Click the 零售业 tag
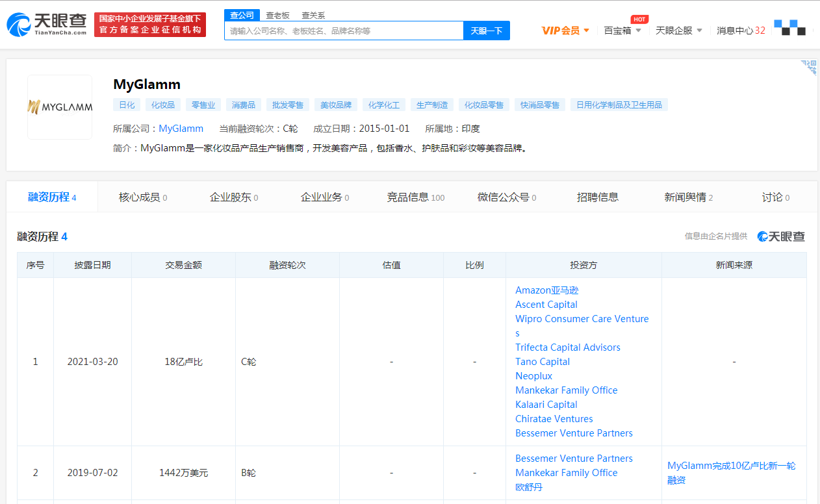The width and height of the screenshot is (820, 504). (x=203, y=105)
